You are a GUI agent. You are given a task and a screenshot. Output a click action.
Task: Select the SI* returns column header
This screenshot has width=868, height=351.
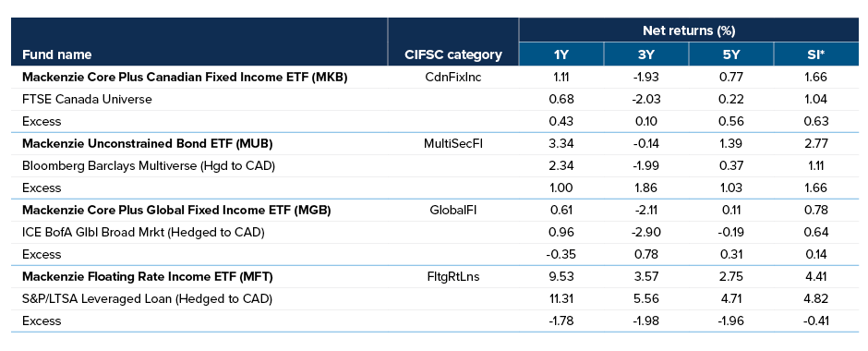point(816,54)
